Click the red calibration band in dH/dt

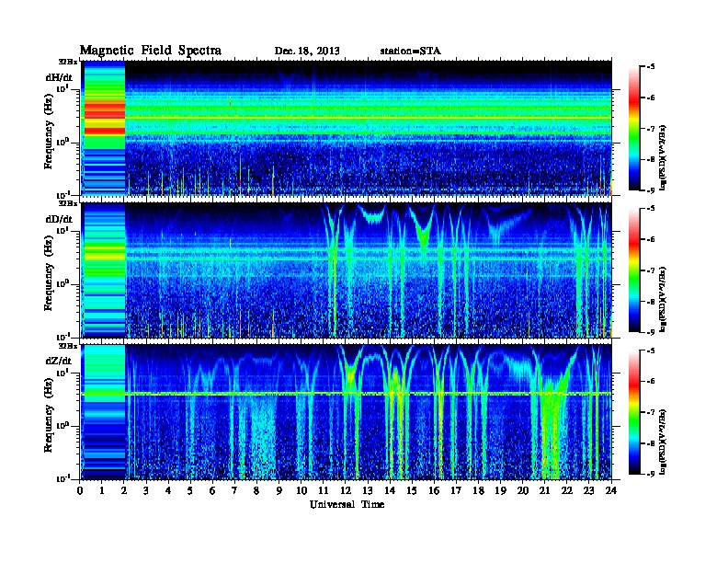(x=105, y=110)
